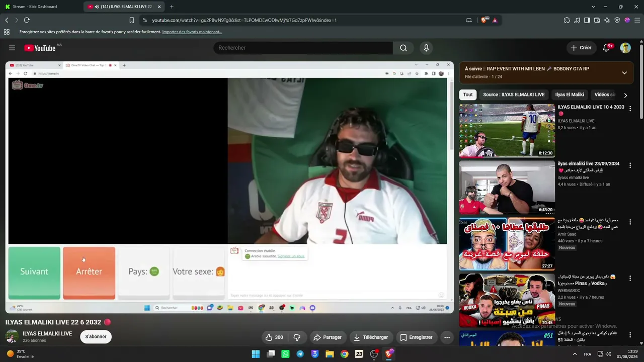Click the Partager share button
The image size is (644, 362).
pos(328,337)
